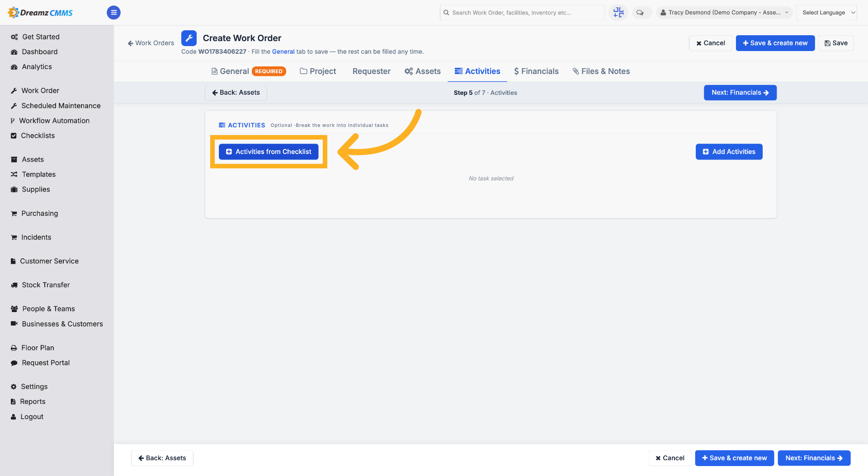Click the Logout user icon

[x=14, y=417]
